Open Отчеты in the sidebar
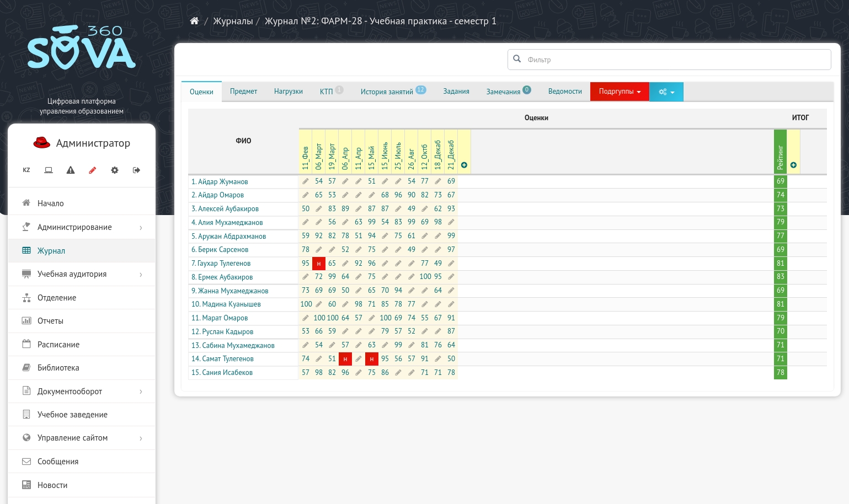The width and height of the screenshot is (849, 504). 82,321
